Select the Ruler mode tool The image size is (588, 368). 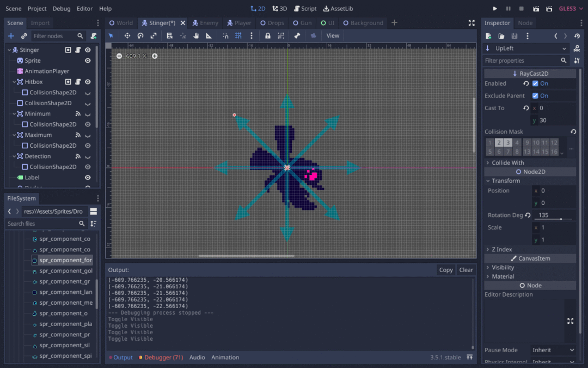point(209,35)
